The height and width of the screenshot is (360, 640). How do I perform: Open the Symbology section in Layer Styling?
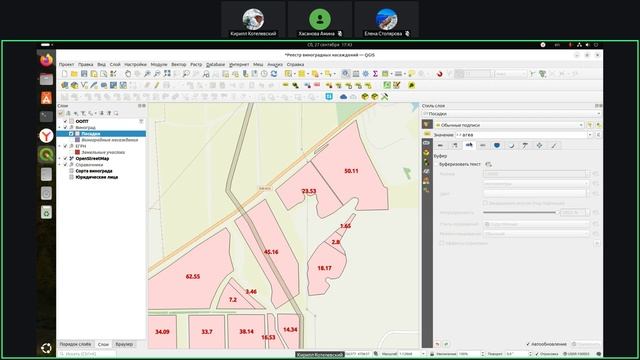coord(427,124)
